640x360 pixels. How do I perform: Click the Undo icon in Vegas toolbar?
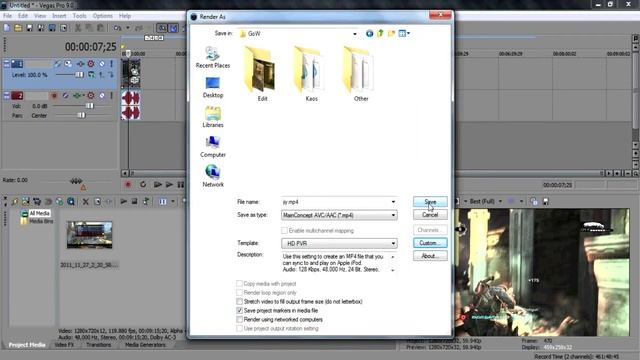(x=117, y=28)
